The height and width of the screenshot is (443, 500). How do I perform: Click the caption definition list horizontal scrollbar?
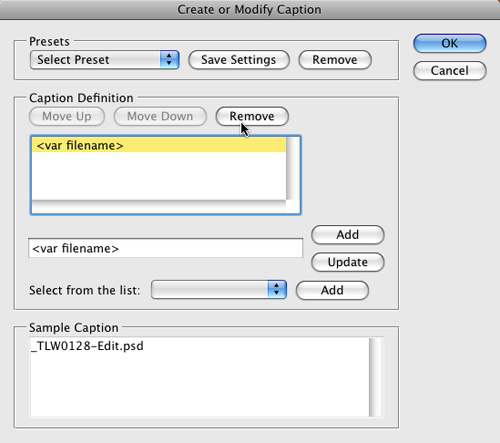[x=159, y=206]
